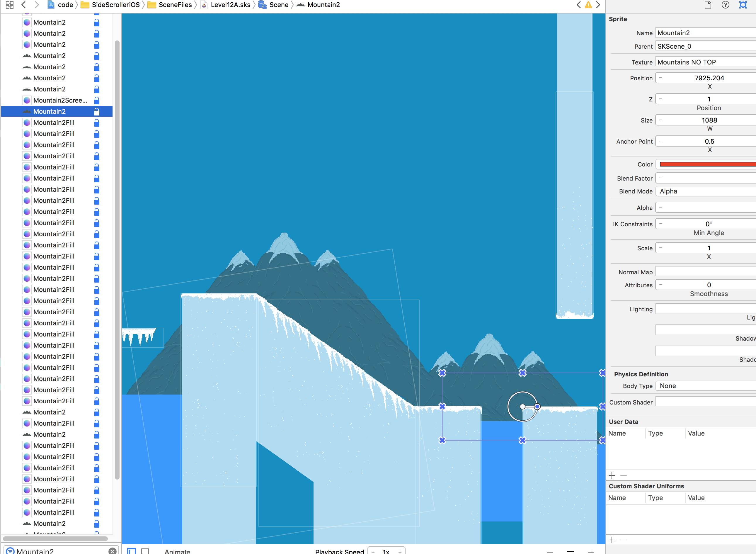Click the Animate button

(x=177, y=551)
